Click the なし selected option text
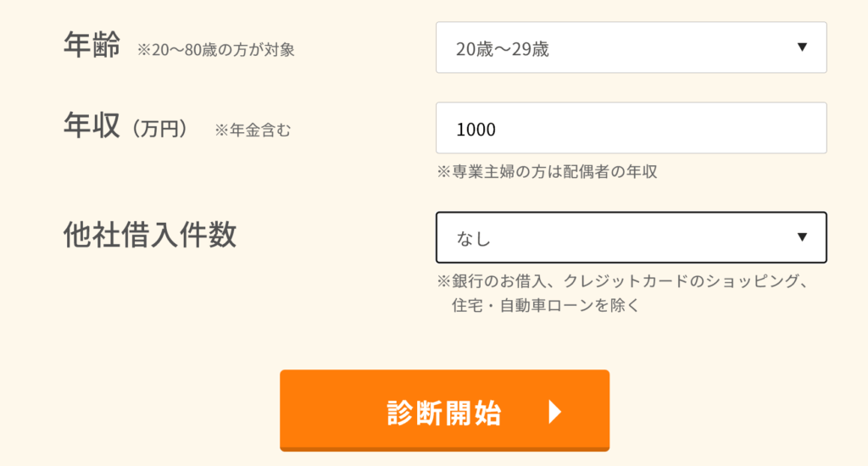The image size is (868, 466). (x=474, y=239)
